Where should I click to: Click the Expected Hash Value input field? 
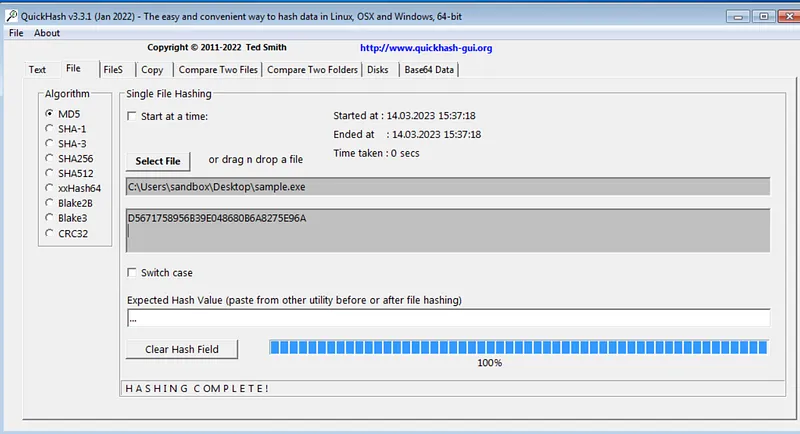pyautogui.click(x=448, y=318)
